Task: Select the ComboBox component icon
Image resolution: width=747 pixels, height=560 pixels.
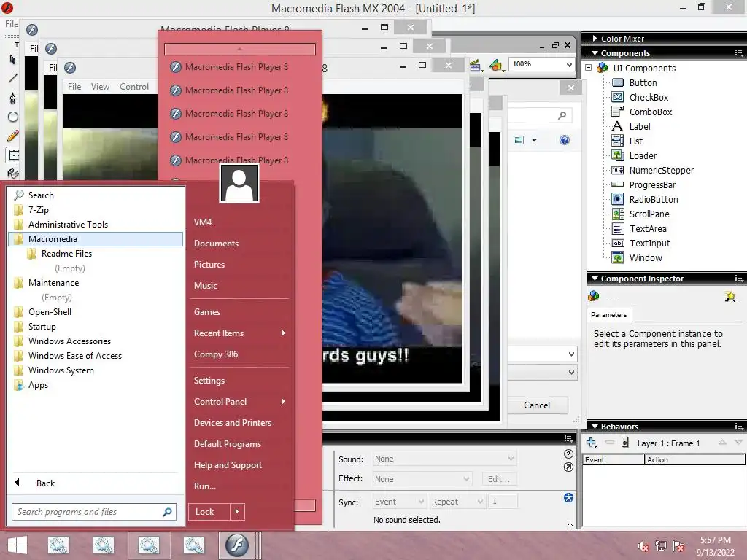Action: (617, 112)
